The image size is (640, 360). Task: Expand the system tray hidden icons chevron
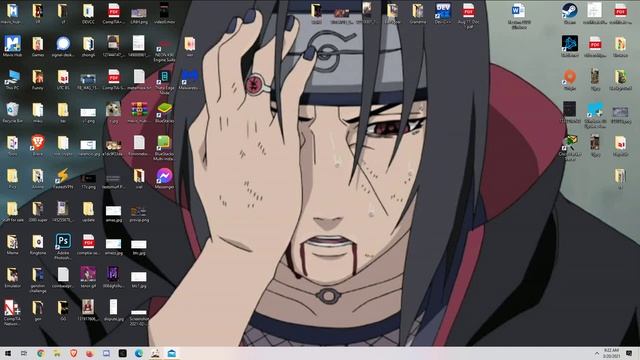click(x=596, y=353)
